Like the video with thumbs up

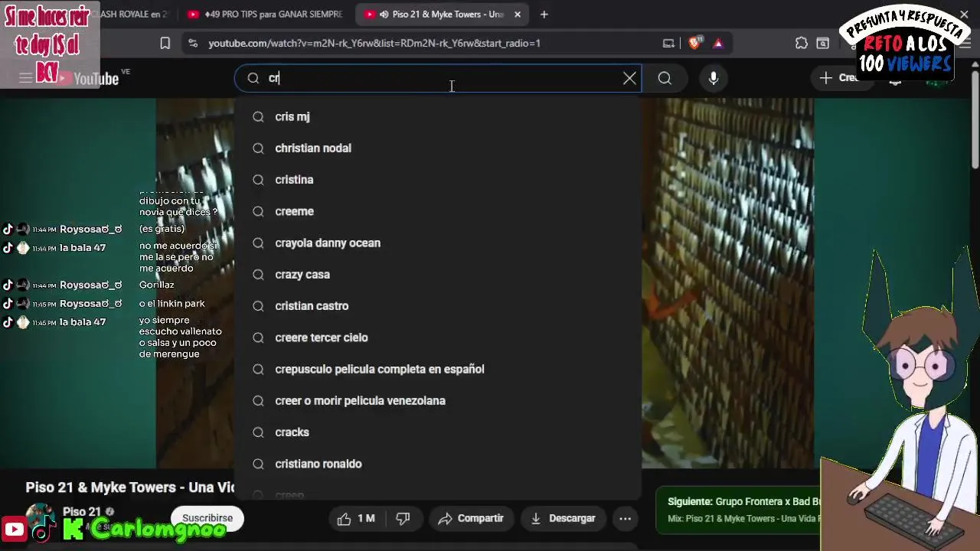pos(356,519)
